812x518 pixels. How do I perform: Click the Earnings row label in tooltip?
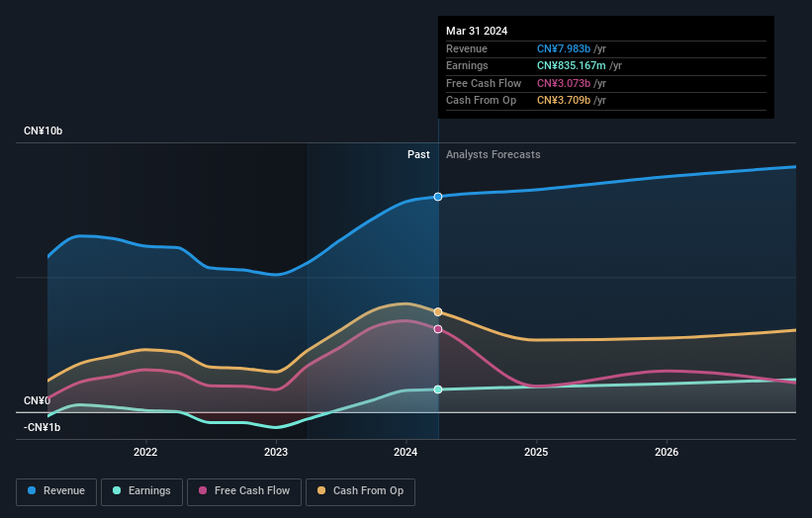click(x=467, y=65)
